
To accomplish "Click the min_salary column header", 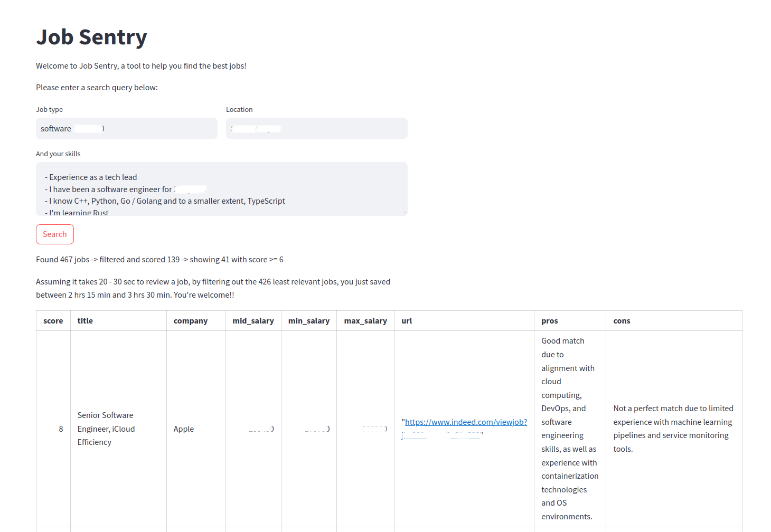I will pyautogui.click(x=309, y=321).
